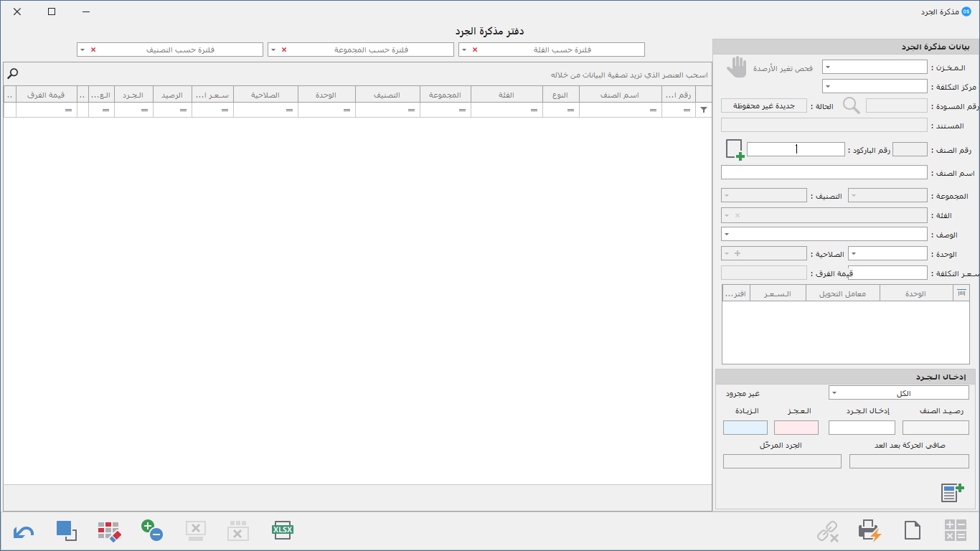Open the مركز التكلفة dropdown

828,86
